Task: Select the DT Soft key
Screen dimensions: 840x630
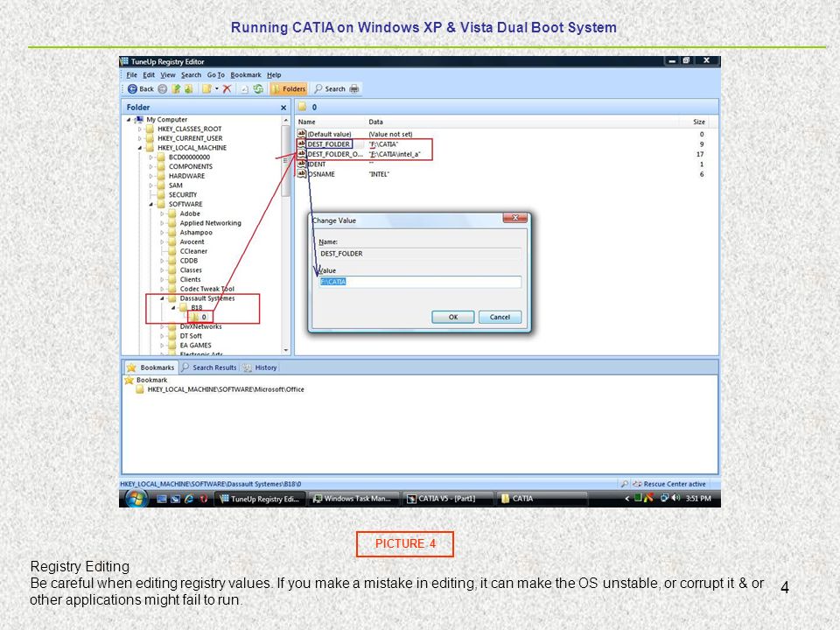Action: click(191, 336)
